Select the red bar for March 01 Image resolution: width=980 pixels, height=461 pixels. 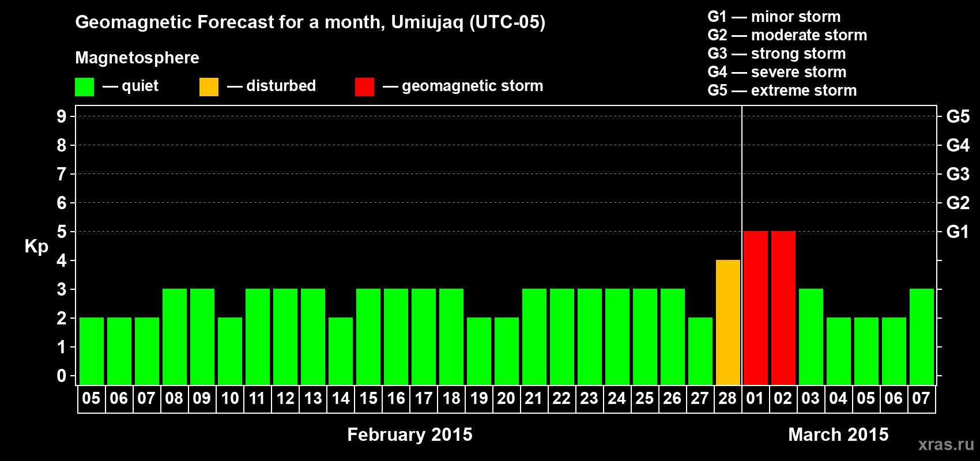(756, 308)
